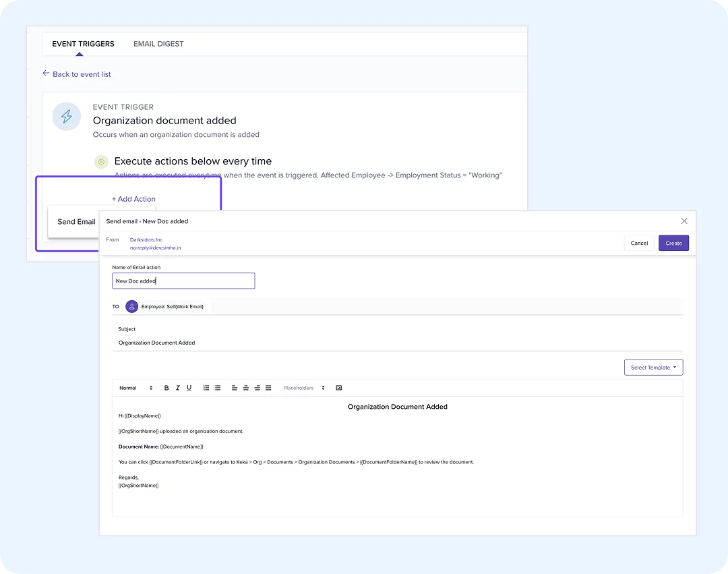Image resolution: width=728 pixels, height=574 pixels.
Task: Go back via Back to event list
Action: tap(82, 74)
